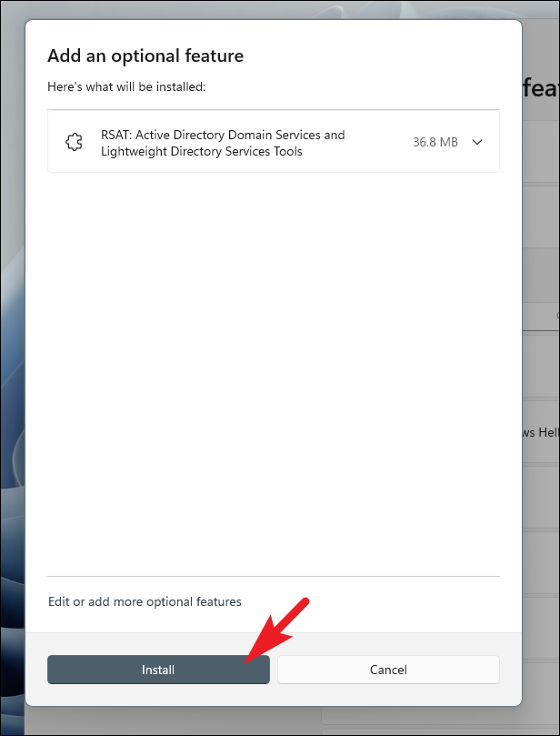Click the 36.8 MB size value
560x736 pixels.
click(x=435, y=142)
